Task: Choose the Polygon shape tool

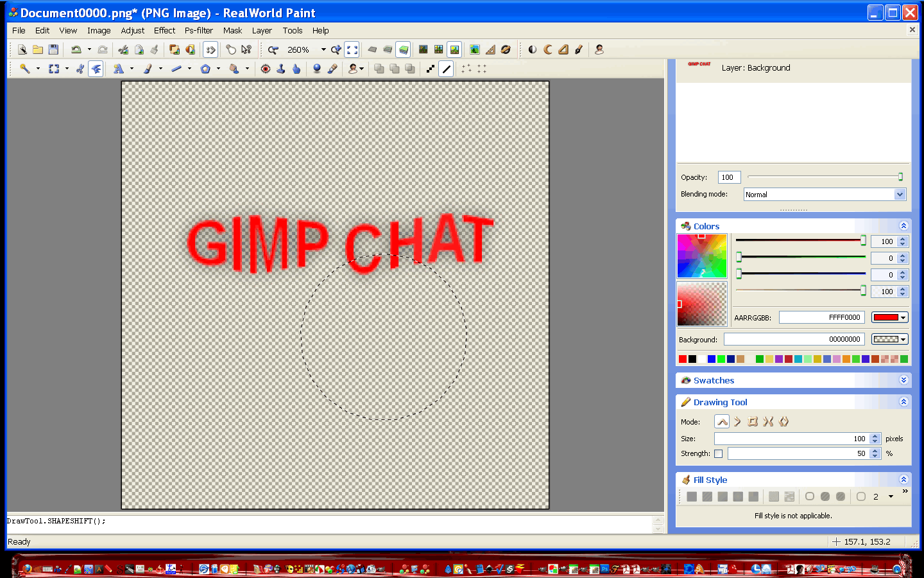Action: [x=205, y=69]
